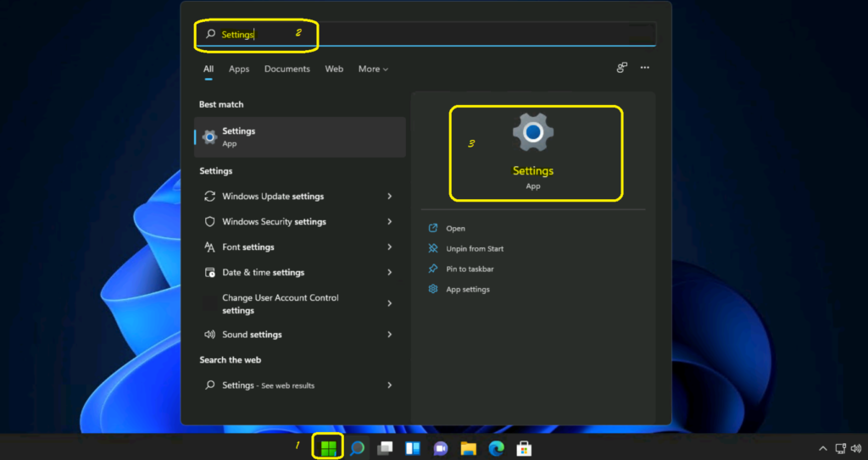Click the Windows Start button on taskbar
Screen dimensions: 868x460
[x=328, y=448]
